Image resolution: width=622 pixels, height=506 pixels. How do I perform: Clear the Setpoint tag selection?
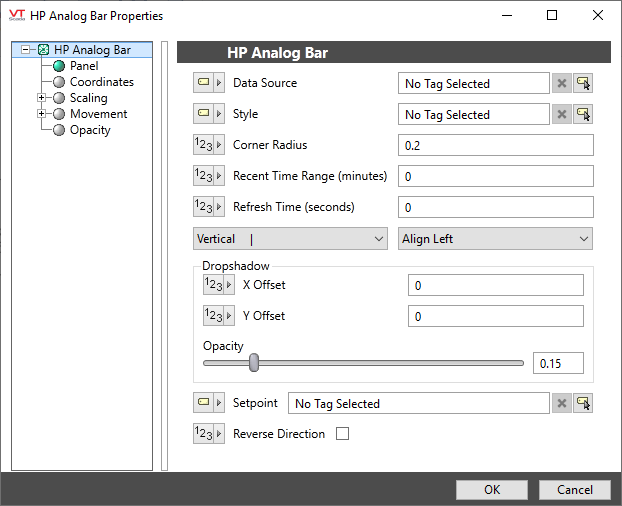(562, 403)
